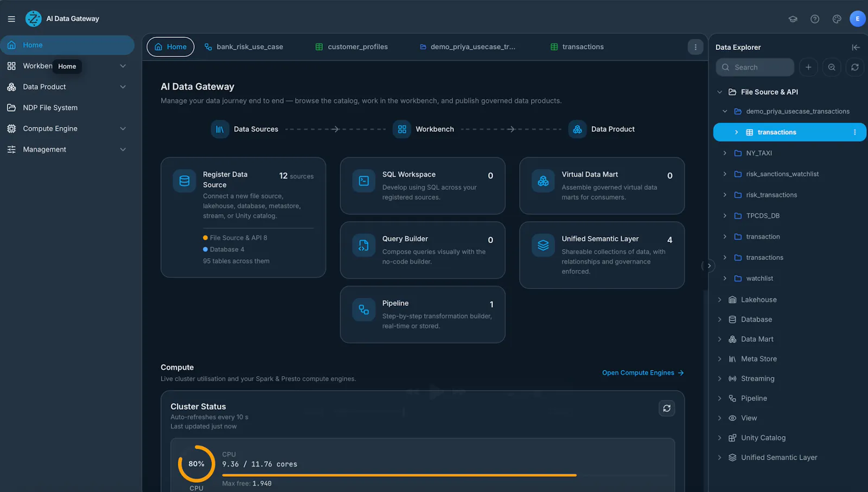Open the Register Data Source card
This screenshot has height=492, width=868.
[x=243, y=218]
